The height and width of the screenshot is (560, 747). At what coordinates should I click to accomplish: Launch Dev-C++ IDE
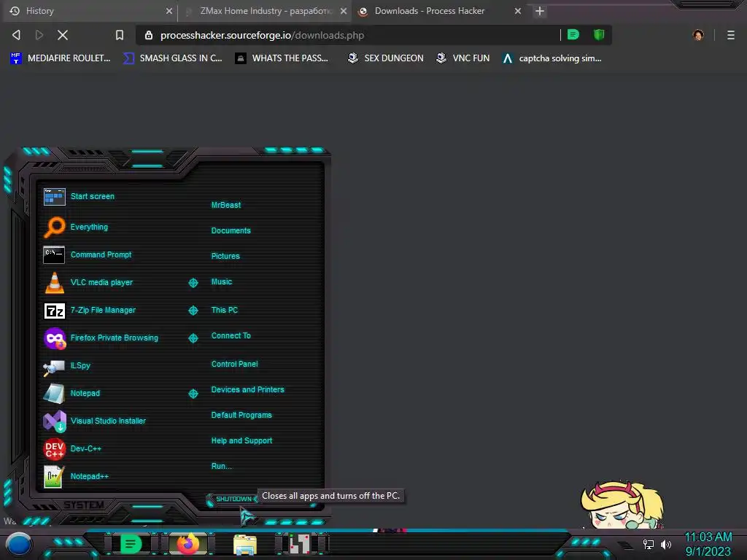[72, 448]
